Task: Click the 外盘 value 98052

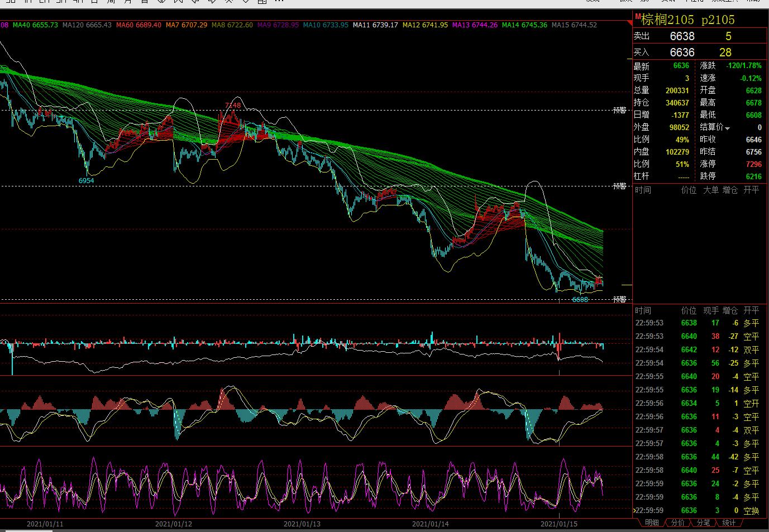Action: 680,127
